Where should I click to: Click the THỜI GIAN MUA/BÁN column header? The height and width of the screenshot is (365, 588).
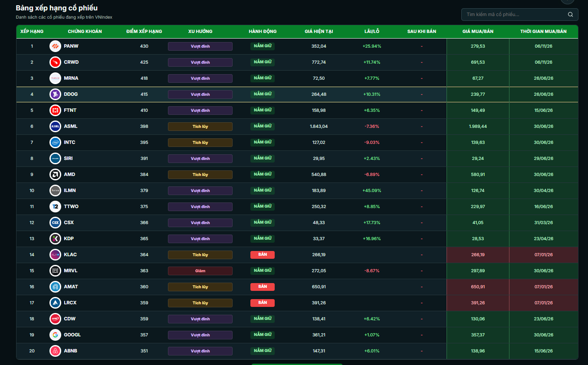point(544,31)
